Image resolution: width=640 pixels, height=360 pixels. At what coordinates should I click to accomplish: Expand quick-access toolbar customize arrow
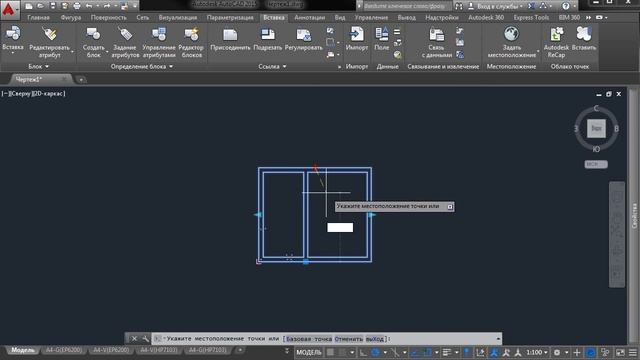click(135, 6)
